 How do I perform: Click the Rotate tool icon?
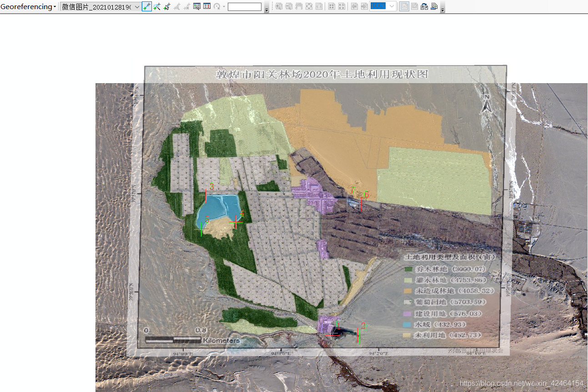217,6
